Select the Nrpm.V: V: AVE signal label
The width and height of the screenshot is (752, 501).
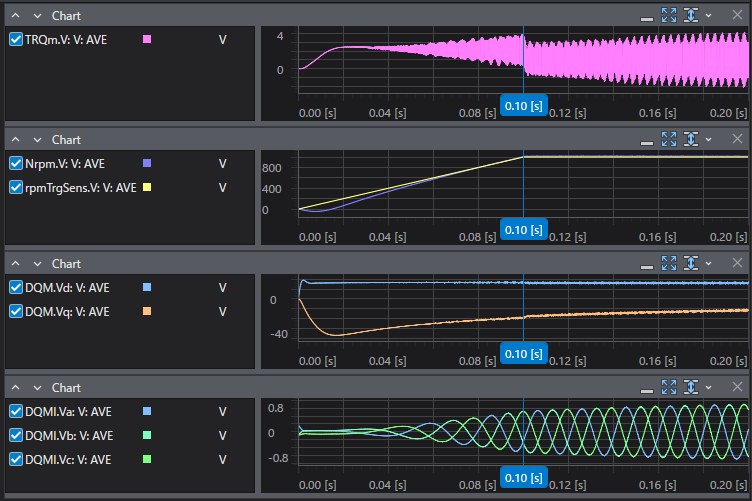(x=65, y=164)
